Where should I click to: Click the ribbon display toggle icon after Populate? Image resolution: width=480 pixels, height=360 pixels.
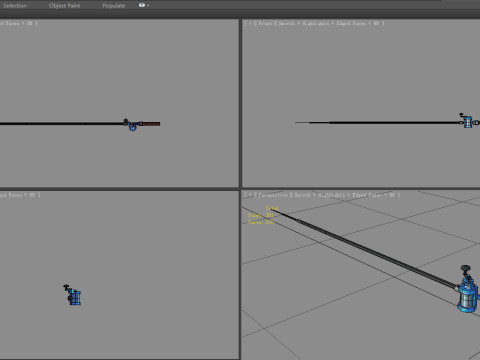[x=142, y=5]
